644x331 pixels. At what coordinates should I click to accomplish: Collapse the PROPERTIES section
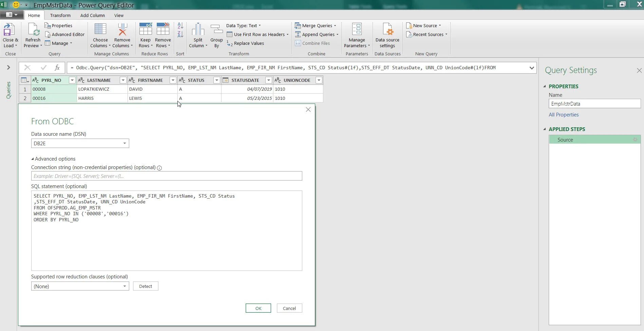[x=545, y=86]
